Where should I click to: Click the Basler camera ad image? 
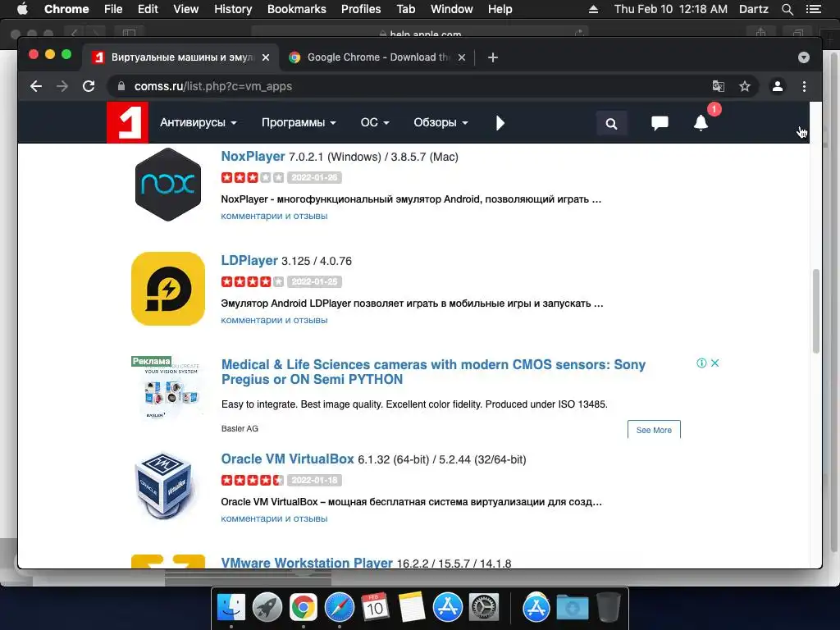(x=168, y=388)
